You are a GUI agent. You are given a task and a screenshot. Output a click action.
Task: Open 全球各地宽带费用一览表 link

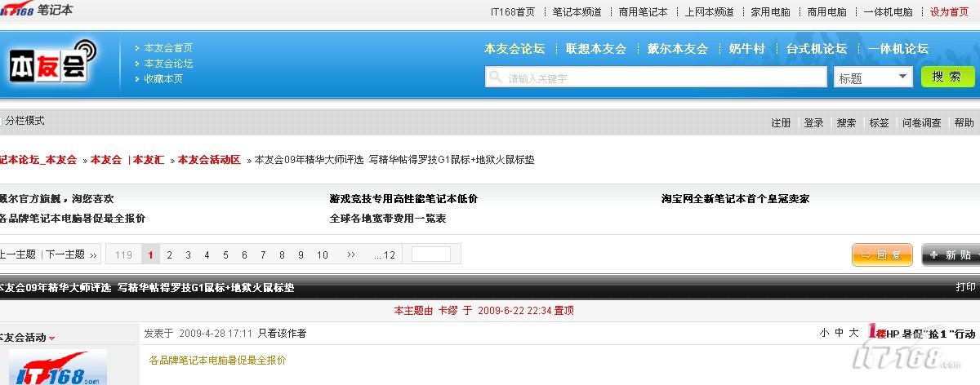tap(388, 219)
